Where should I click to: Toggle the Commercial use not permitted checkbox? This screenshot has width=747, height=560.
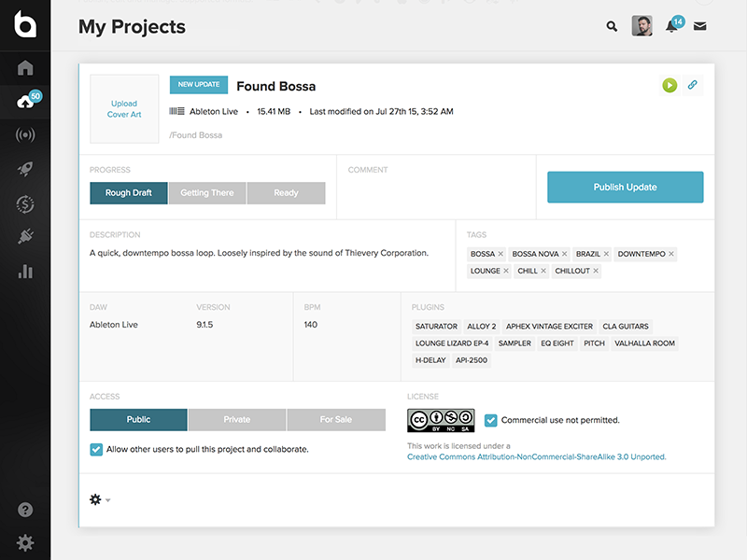point(491,420)
